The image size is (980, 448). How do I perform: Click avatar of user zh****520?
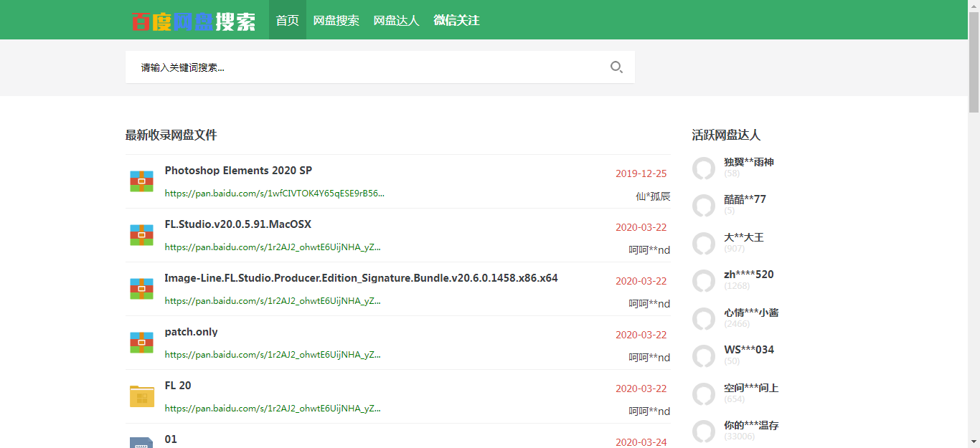coord(704,281)
